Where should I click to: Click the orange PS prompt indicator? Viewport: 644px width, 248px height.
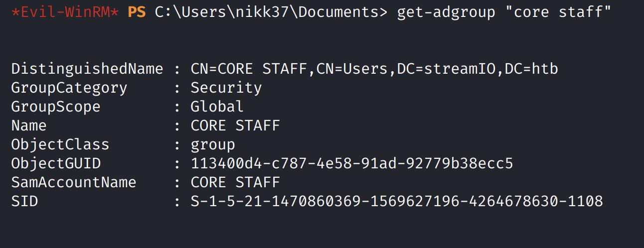(137, 11)
